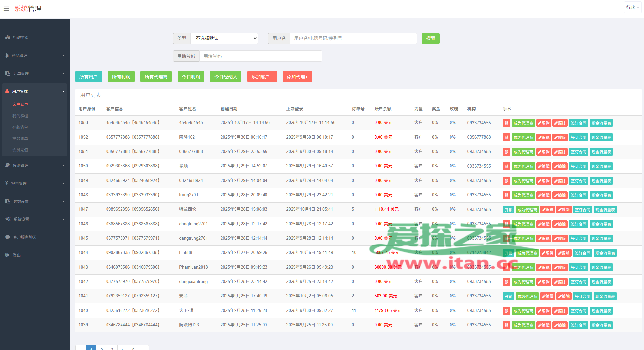
Task: Toggle the red 锁 lock for user 1053
Action: [506, 123]
